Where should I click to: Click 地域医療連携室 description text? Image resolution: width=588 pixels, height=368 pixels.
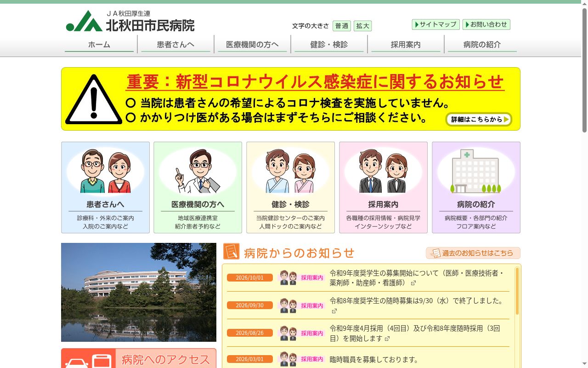point(198,218)
